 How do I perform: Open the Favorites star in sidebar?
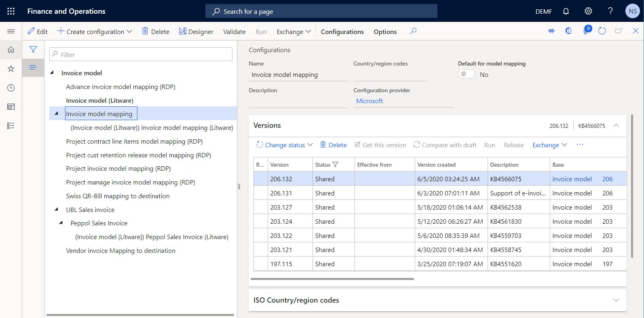point(11,69)
